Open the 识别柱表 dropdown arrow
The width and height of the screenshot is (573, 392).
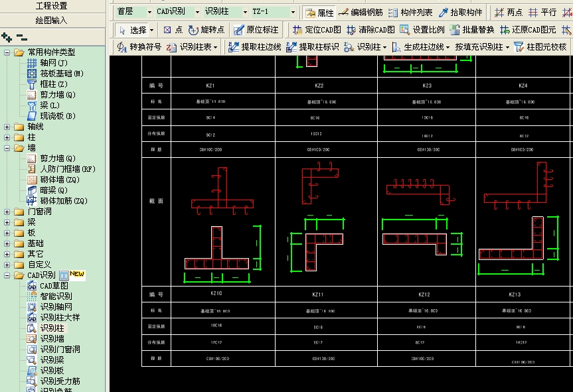coord(216,48)
